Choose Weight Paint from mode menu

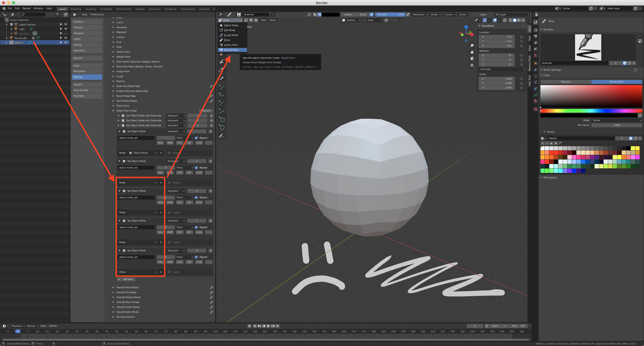tap(232, 50)
